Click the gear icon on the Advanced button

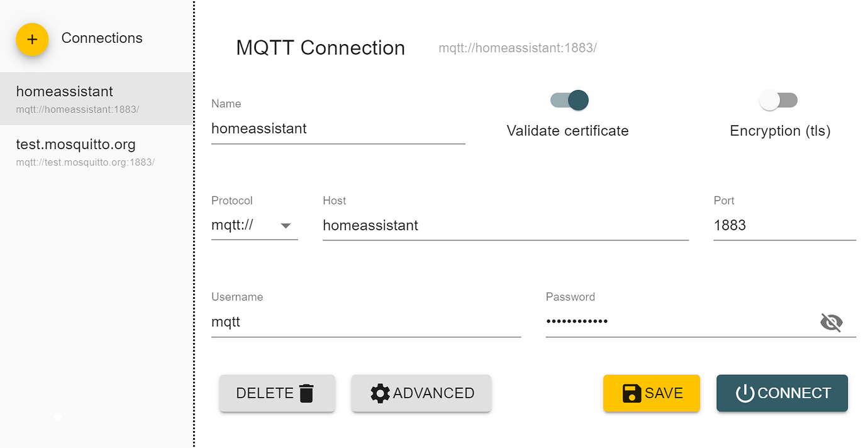click(380, 393)
